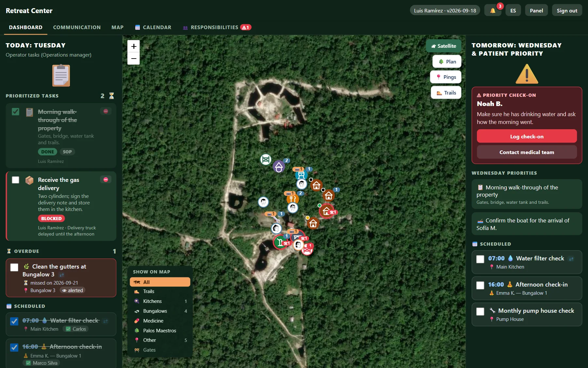The width and height of the screenshot is (588, 368).
Task: Filter map to Palos Maestros
Action: [x=160, y=331]
